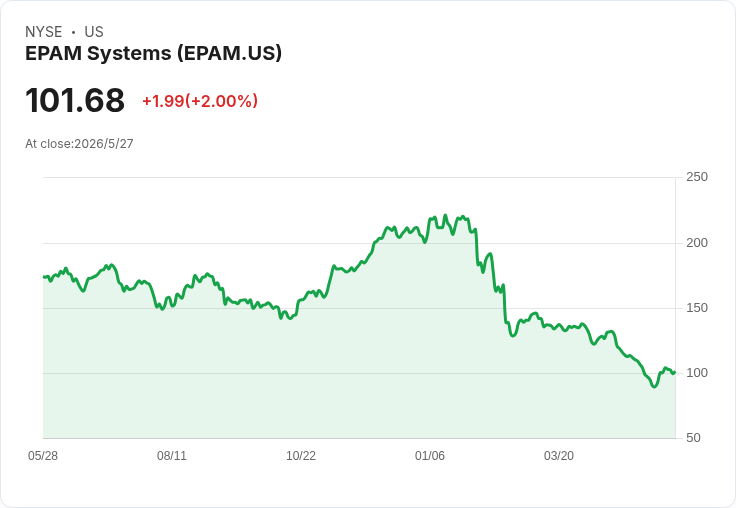
Task: Click the 08/11 x-axis date label
Action: (x=172, y=456)
